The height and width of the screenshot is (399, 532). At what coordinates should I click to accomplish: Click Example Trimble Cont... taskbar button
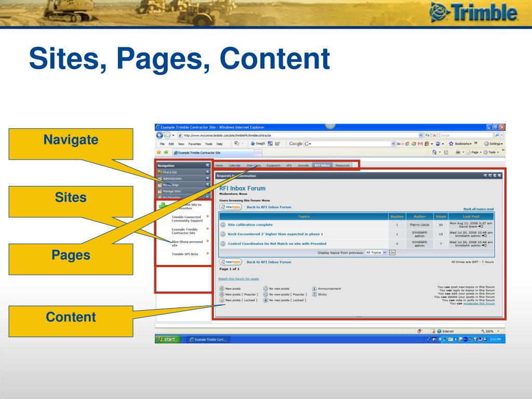(x=208, y=339)
